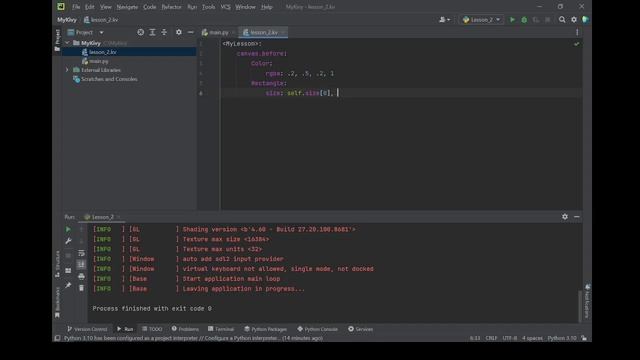This screenshot has width=640, height=360.
Task: Open the Terminal tool window
Action: point(221,329)
